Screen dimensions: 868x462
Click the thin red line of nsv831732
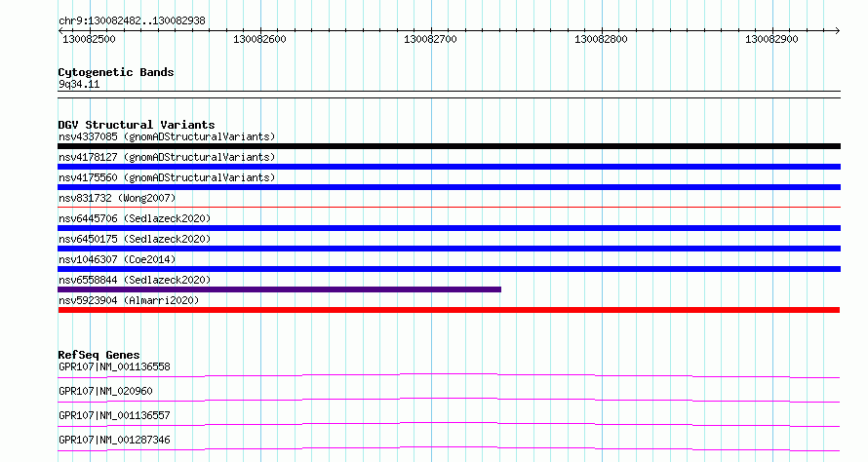449,208
